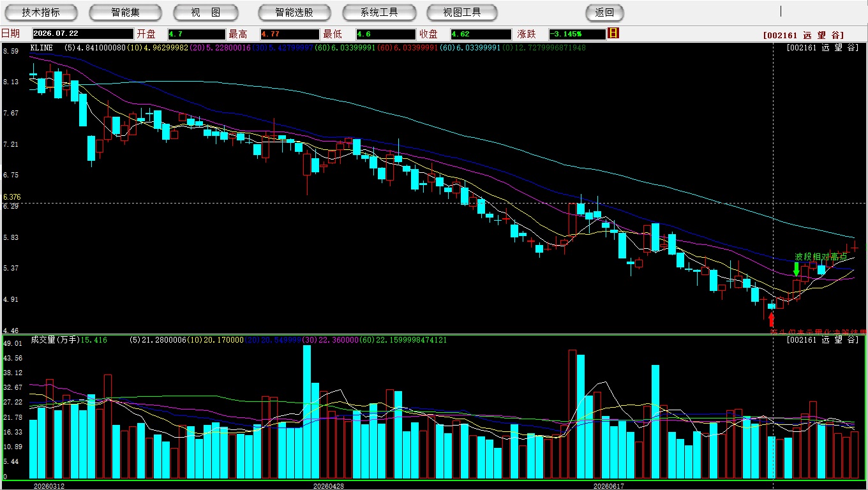868x490 pixels.
Task: Click the 20260428 date axis marker
Action: pos(329,486)
